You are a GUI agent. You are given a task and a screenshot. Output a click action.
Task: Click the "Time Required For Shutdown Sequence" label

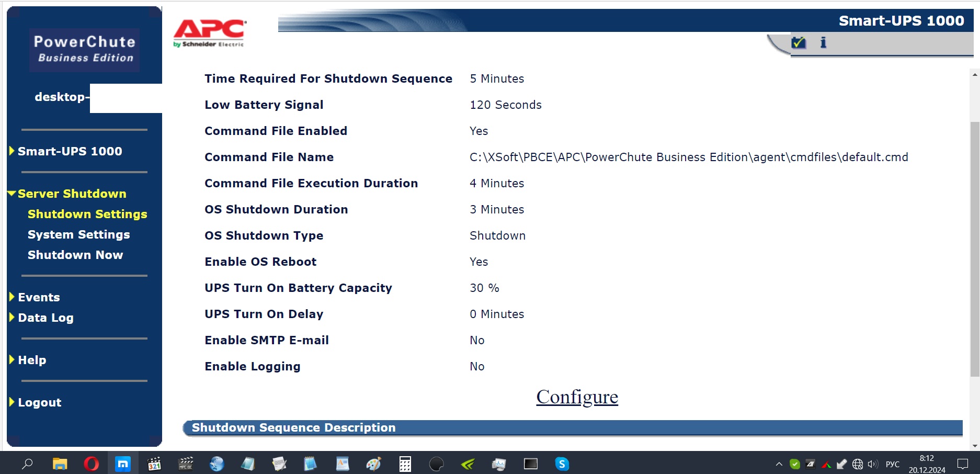pyautogui.click(x=328, y=78)
